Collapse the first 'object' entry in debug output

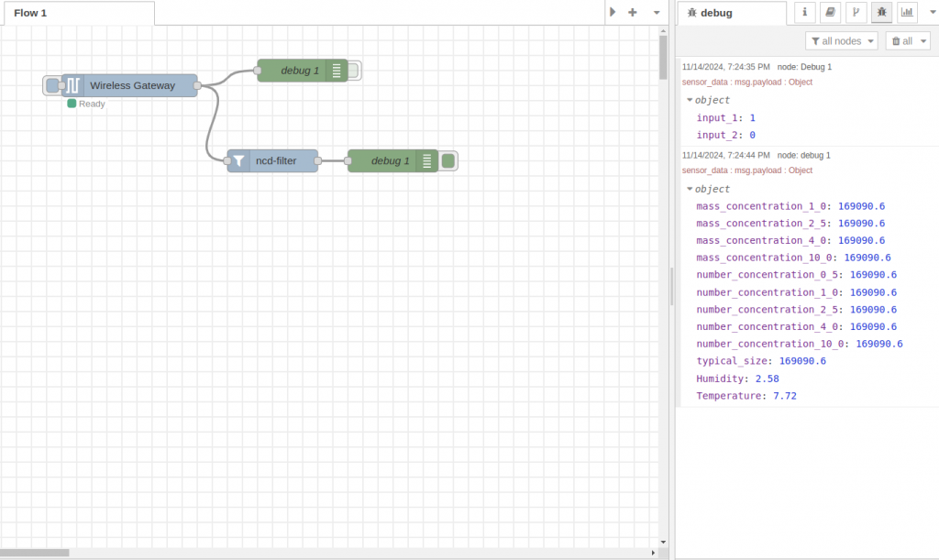point(690,100)
